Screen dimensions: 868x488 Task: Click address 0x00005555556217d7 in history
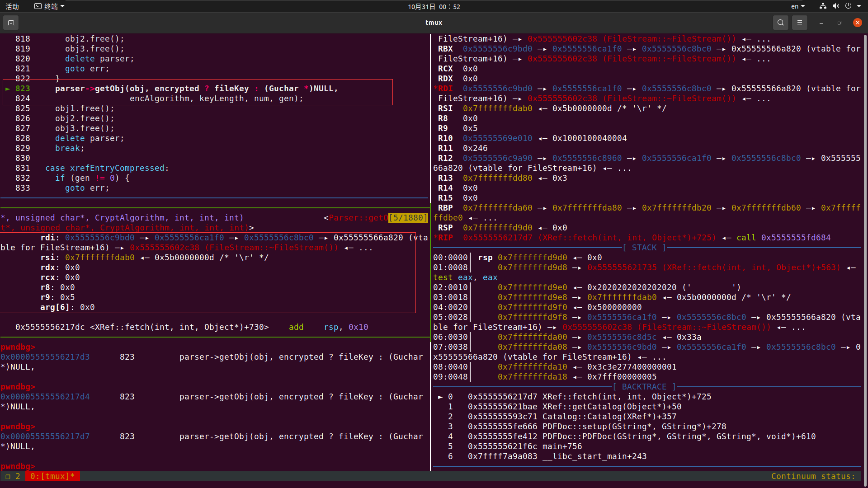[45, 436]
